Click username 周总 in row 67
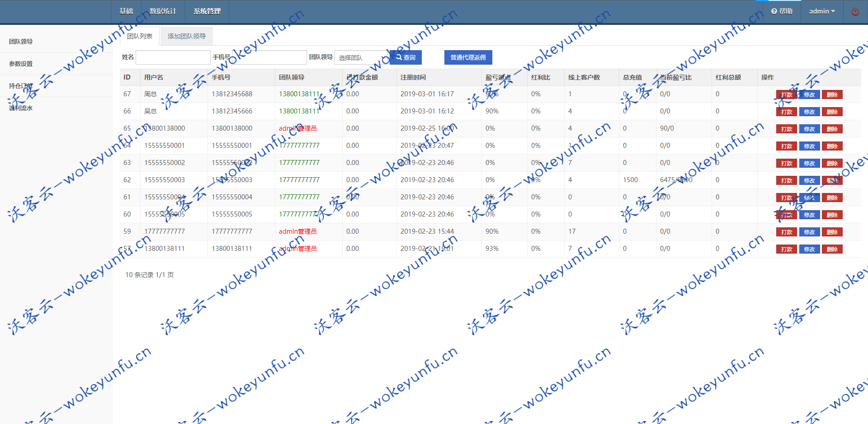The height and width of the screenshot is (424, 868). [151, 94]
